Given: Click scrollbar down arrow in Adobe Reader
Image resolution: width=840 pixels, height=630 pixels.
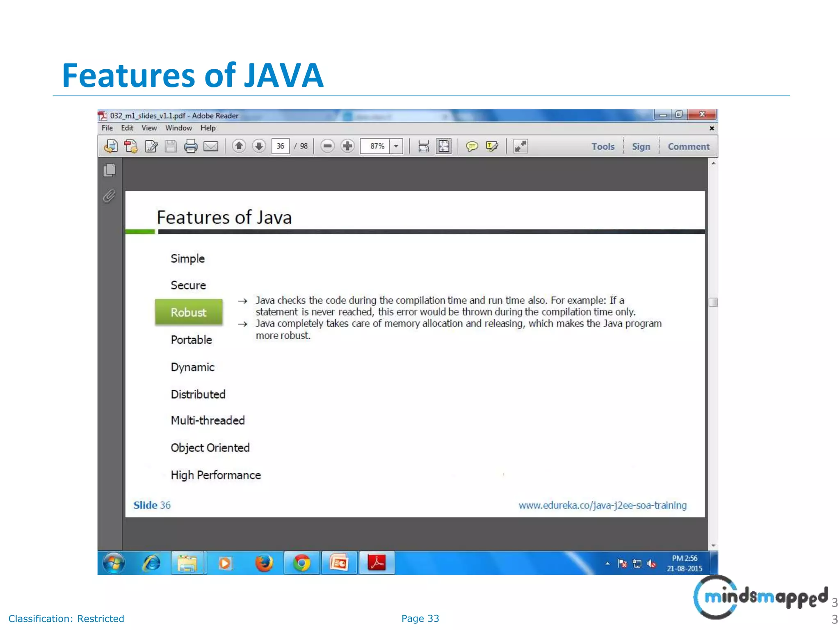Looking at the screenshot, I should click(714, 546).
